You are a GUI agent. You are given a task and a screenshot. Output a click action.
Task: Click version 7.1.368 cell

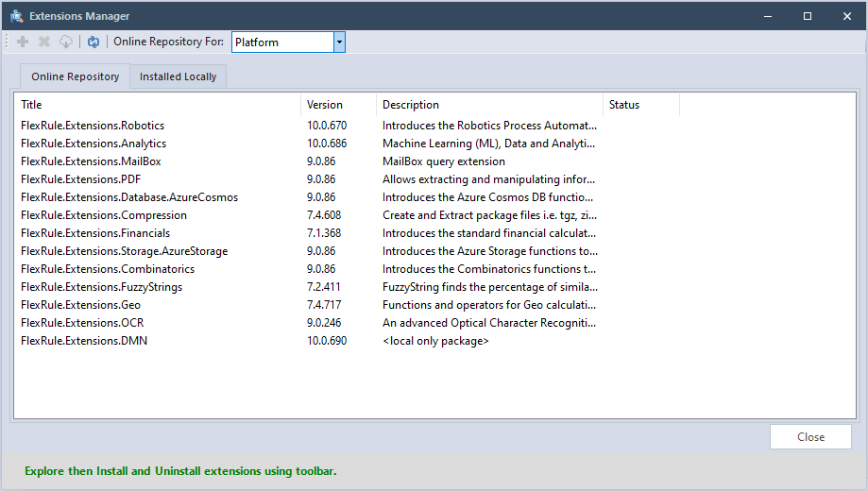coord(324,233)
